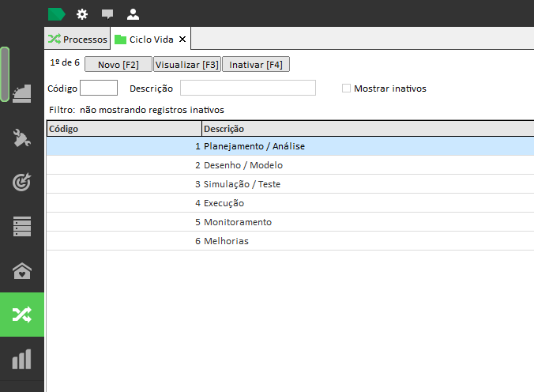This screenshot has height=392, width=534.
Task: Select the row Execução
Action: pos(290,203)
